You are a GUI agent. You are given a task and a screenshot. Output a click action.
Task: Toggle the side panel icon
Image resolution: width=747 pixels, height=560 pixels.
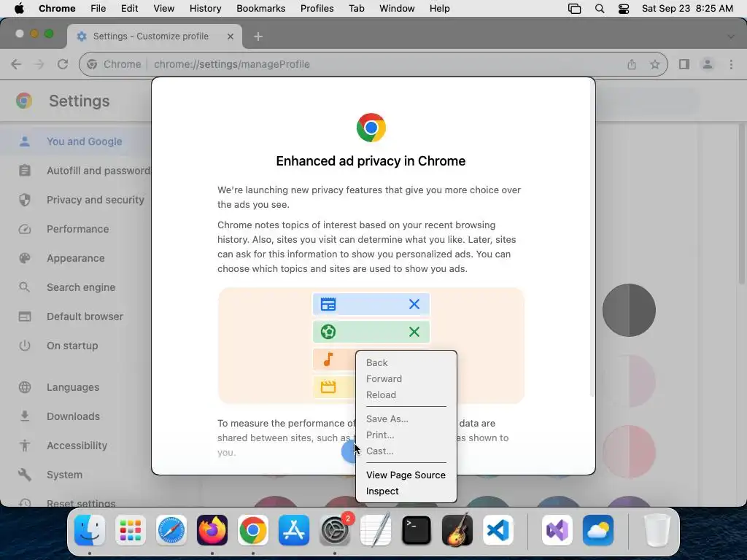684,64
